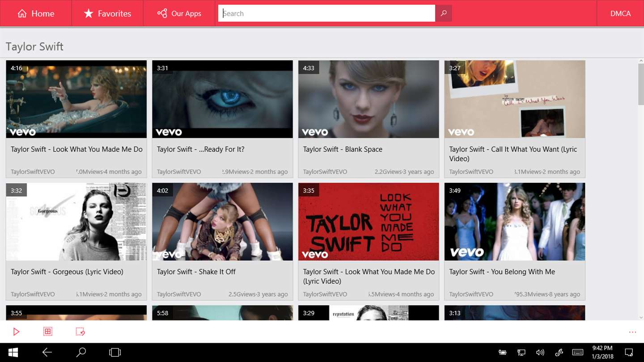Open the Windows Start menu
This screenshot has width=644, height=362.
13,353
